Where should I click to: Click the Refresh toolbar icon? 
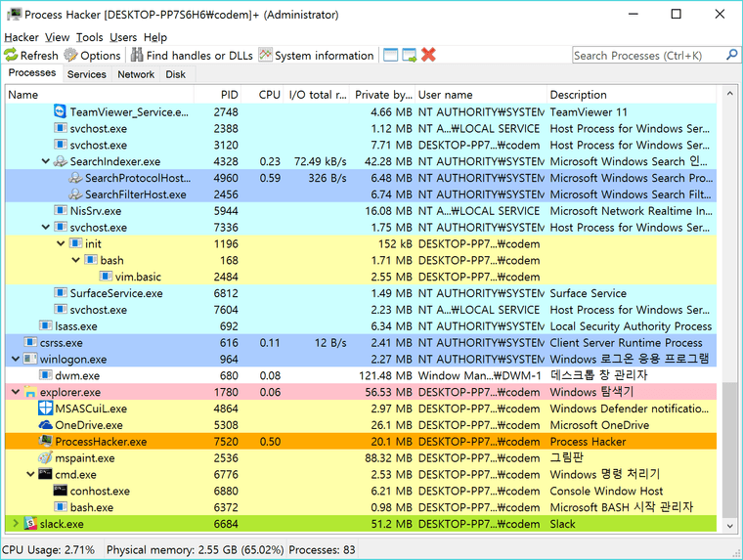[x=11, y=56]
